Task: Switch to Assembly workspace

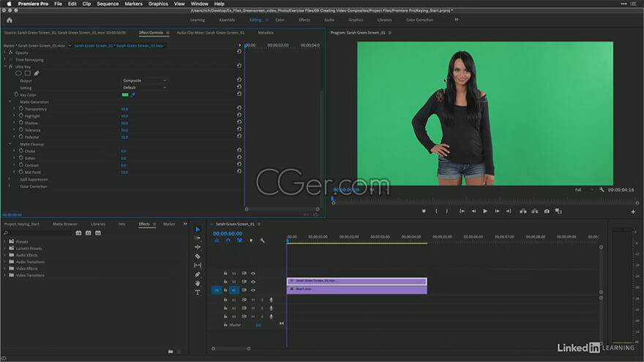Action: coord(227,20)
